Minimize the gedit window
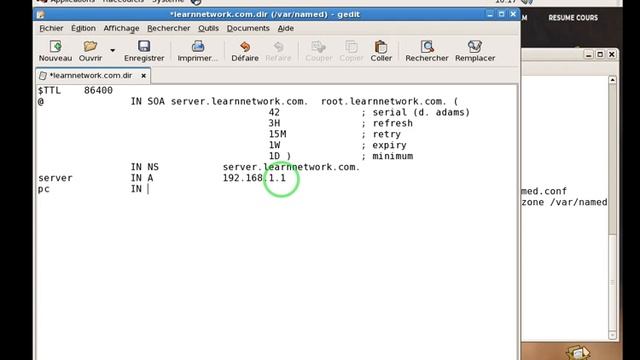The height and width of the screenshot is (360, 640). [x=490, y=14]
